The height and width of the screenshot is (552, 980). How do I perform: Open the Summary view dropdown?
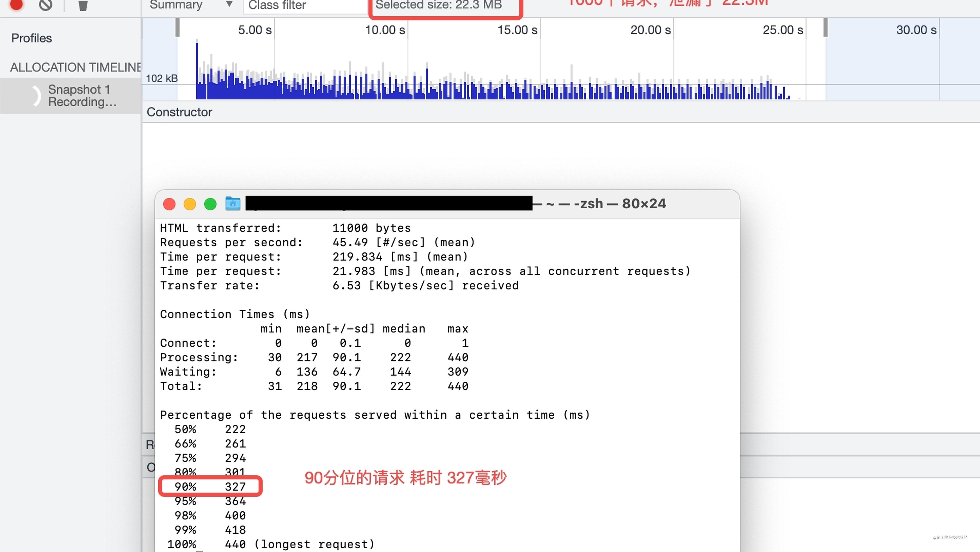click(176, 5)
